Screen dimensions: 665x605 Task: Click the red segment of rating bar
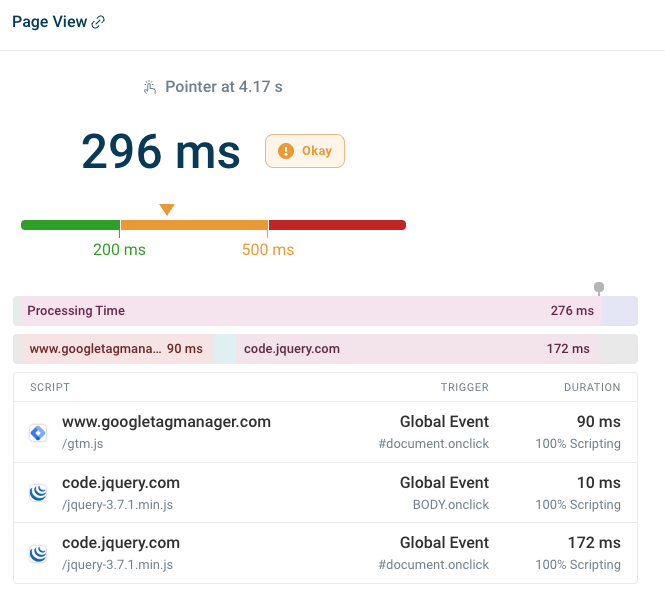pos(337,225)
